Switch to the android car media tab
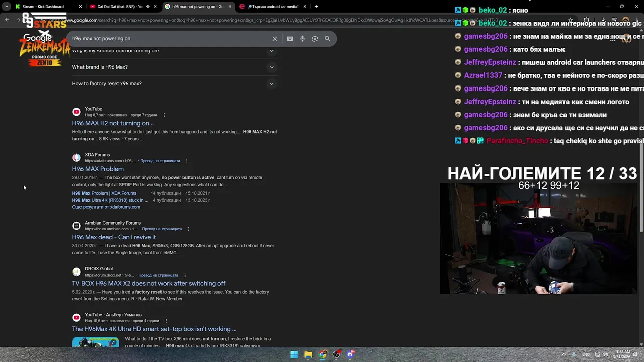The height and width of the screenshot is (362, 644). (x=272, y=7)
